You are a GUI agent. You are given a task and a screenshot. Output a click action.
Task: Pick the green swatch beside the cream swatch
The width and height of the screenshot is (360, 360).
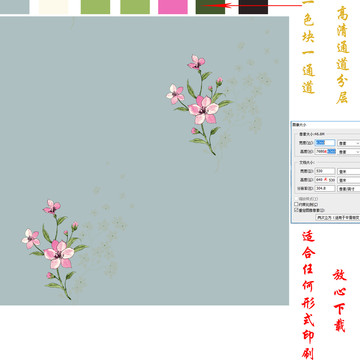coord(95,7)
